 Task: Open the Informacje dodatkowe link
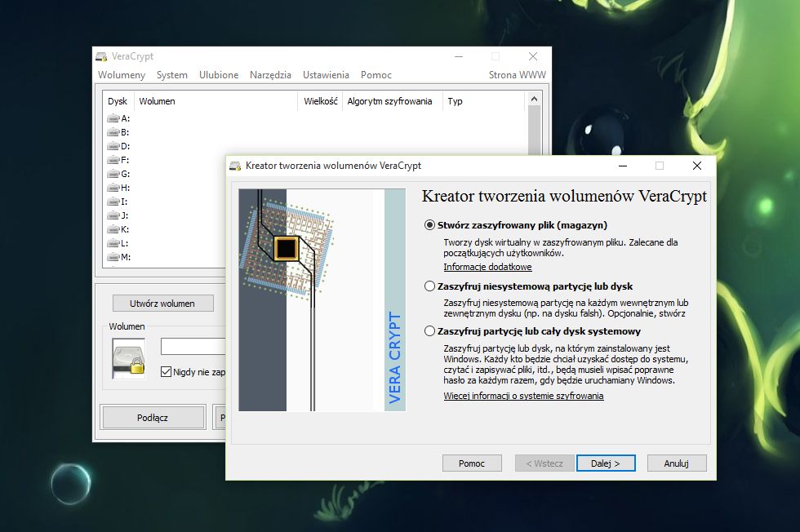[x=487, y=267]
